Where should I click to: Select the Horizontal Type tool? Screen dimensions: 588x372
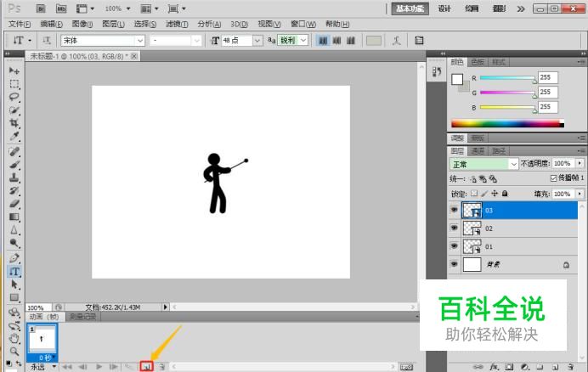pos(14,272)
